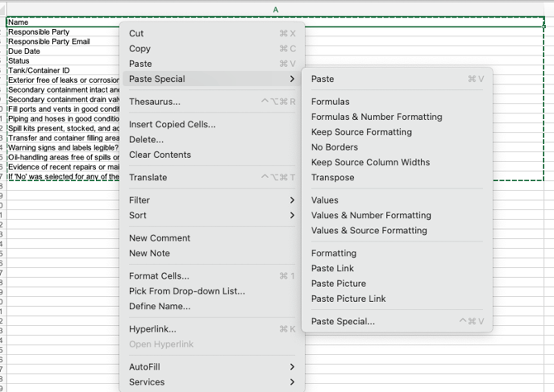This screenshot has height=392, width=554.
Task: Choose Keep Source Formatting option
Action: [x=361, y=132]
